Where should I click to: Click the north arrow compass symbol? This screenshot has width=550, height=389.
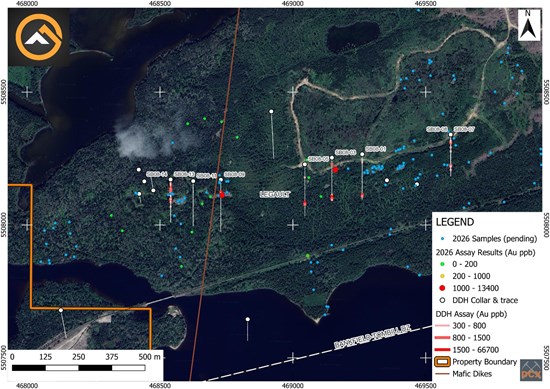529,25
